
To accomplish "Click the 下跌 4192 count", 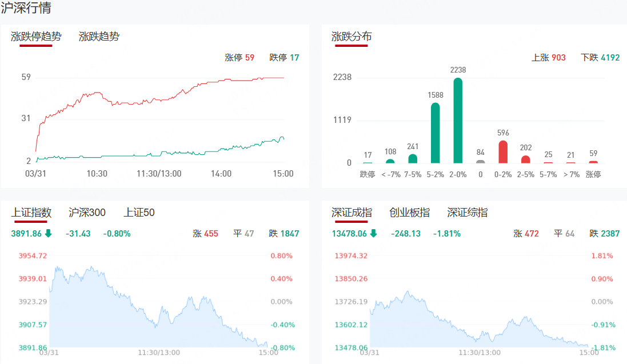I will (600, 57).
